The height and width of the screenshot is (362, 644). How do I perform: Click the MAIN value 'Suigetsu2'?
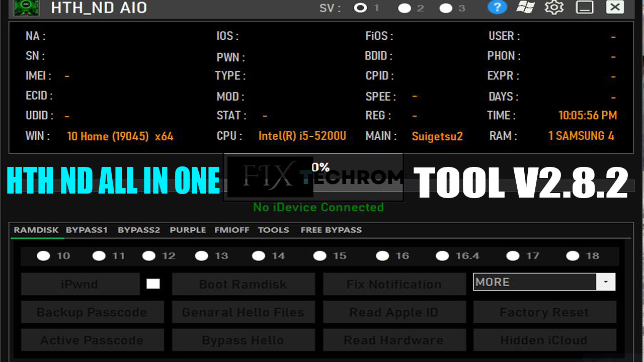437,136
